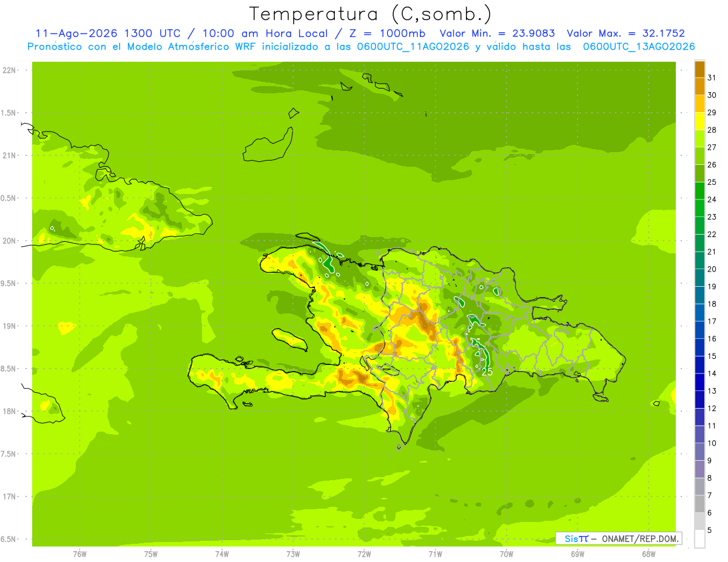This screenshot has height=562, width=728.
Task: Click the 'SisTT – ONAMET/REP.DOM.' credit box
Action: [618, 538]
